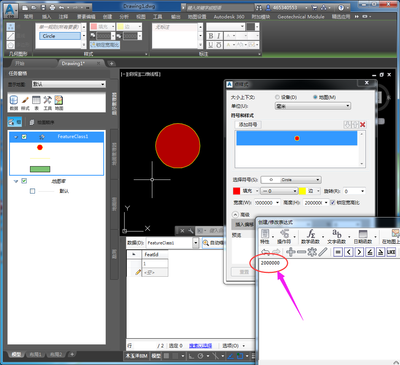Move symbol up with up arrow icon
400x365 pixels.
(x=355, y=125)
